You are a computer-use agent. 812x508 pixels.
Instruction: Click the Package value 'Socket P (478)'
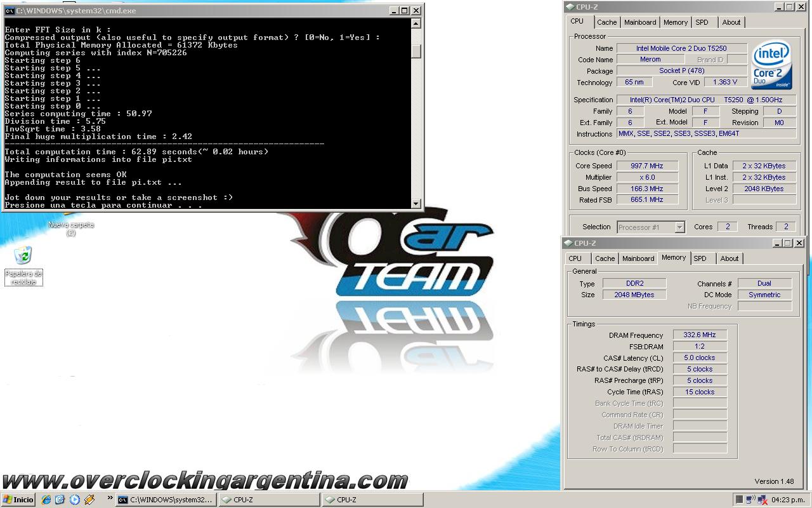pos(681,71)
